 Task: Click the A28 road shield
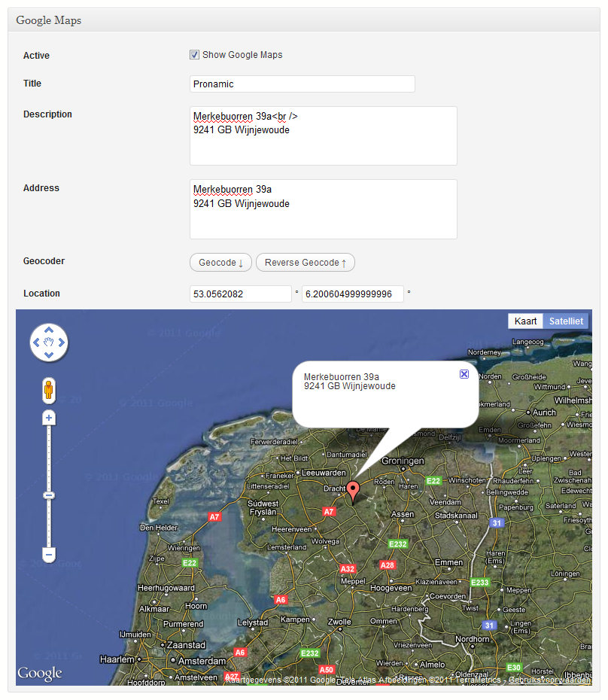click(387, 565)
